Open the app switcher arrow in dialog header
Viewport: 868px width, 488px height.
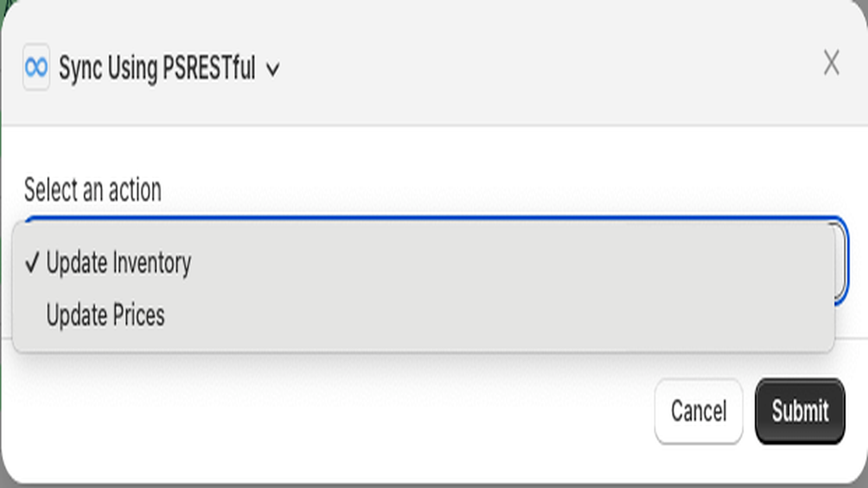273,69
